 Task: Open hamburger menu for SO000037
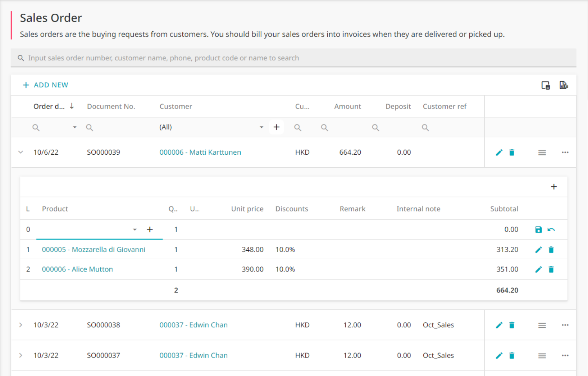[x=542, y=356]
